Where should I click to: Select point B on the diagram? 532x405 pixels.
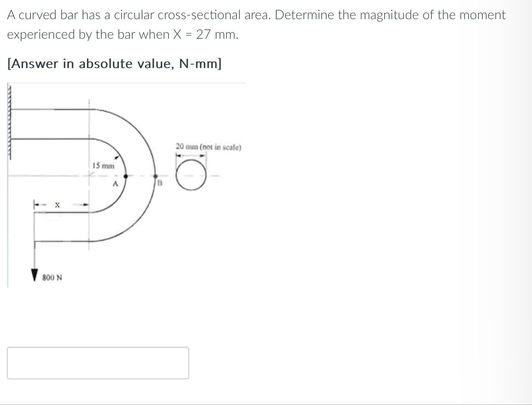coord(155,176)
